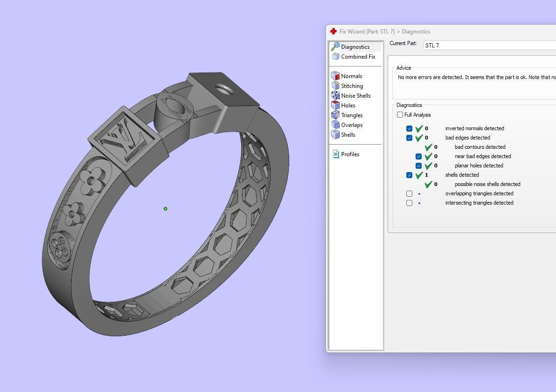The width and height of the screenshot is (556, 392).
Task: Click the green checkmark beside inverted normals
Action: (x=419, y=128)
